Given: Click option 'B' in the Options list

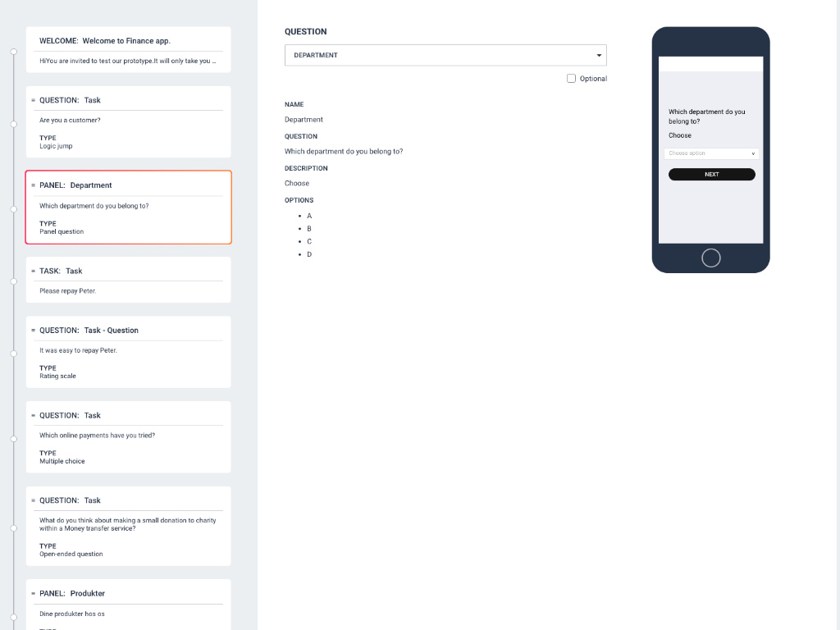Looking at the screenshot, I should click(309, 229).
